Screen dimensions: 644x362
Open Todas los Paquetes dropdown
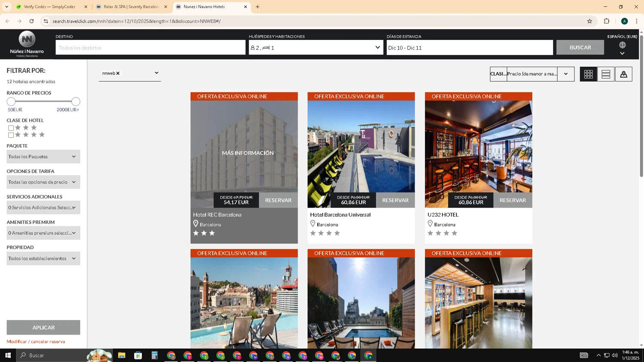click(x=43, y=157)
